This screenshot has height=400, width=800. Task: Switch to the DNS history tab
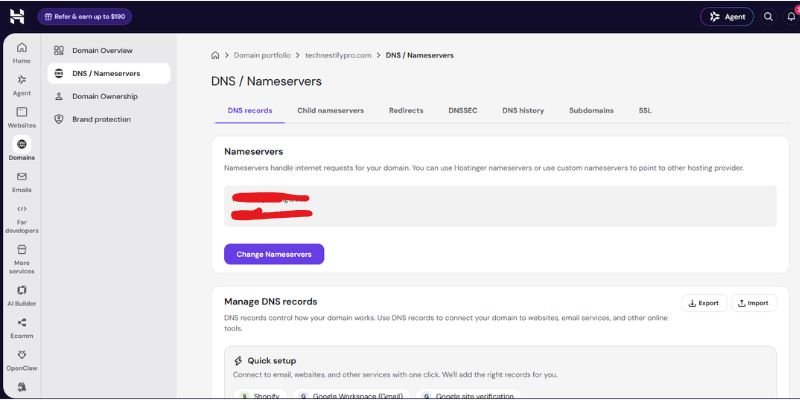pyautogui.click(x=523, y=110)
